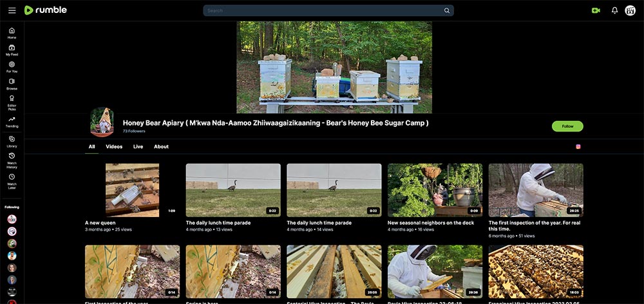This screenshot has height=304, width=644.
Task: Click into the Search field
Action: click(325, 11)
